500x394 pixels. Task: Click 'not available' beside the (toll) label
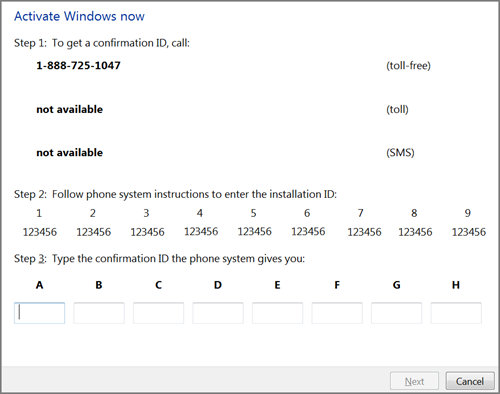point(70,109)
